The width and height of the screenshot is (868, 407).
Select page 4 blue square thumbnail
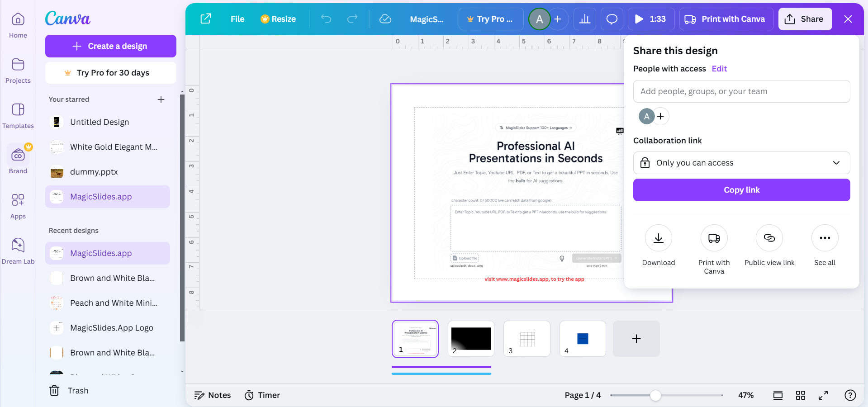(583, 339)
